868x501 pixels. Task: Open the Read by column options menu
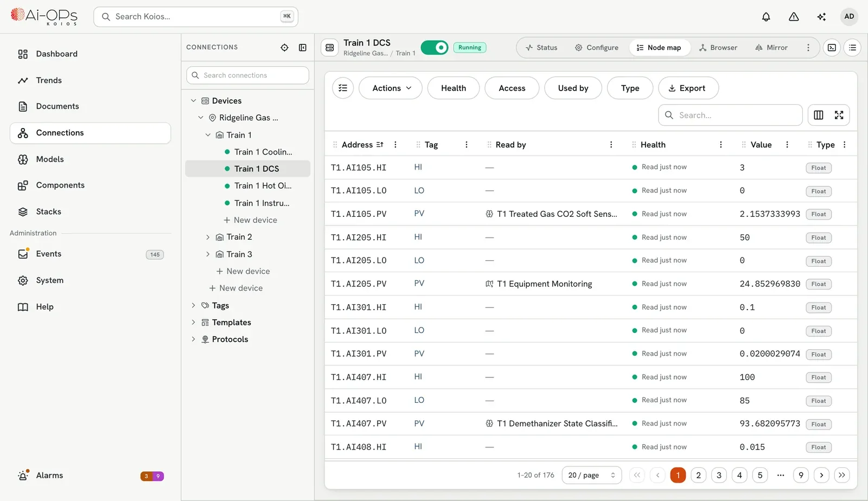point(611,145)
